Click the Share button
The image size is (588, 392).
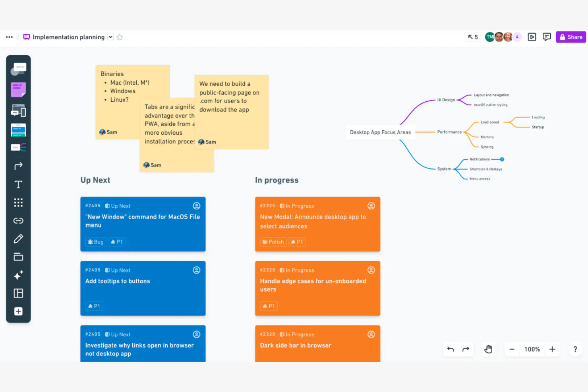click(x=571, y=37)
